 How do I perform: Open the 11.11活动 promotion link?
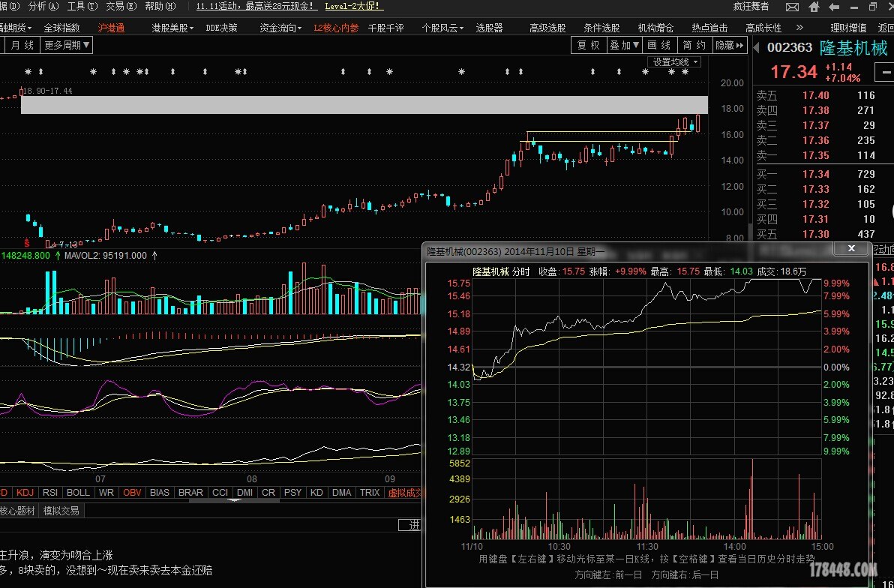256,6
